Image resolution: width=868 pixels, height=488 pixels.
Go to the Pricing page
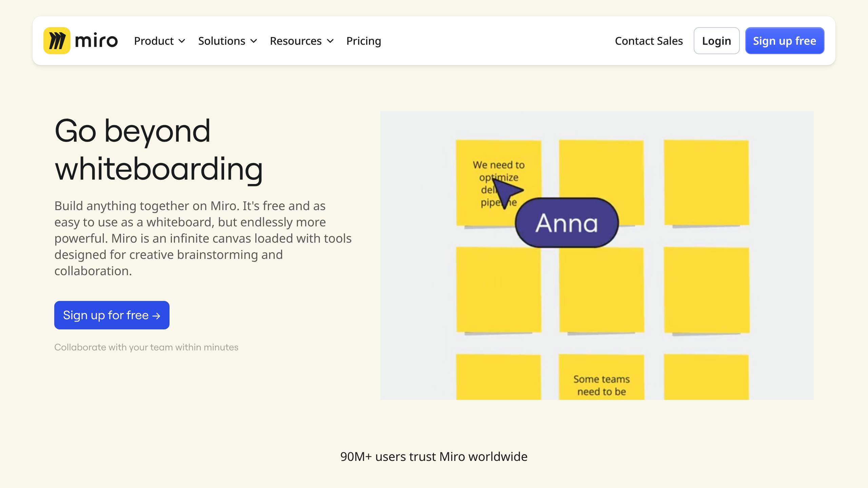point(363,41)
